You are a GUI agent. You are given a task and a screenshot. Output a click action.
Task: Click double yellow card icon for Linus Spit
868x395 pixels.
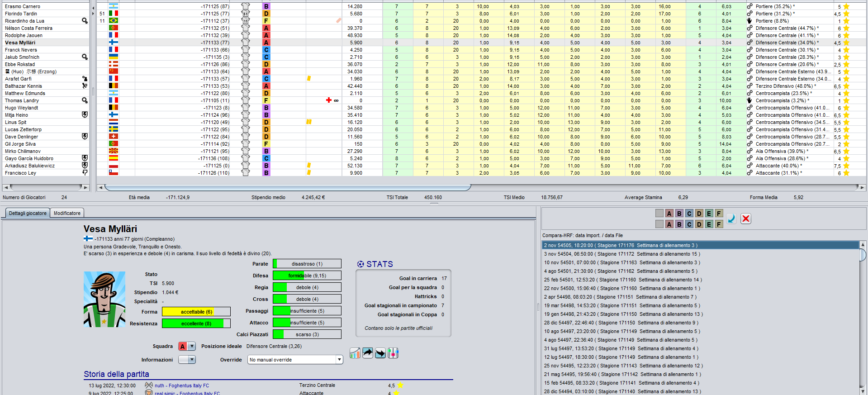pyautogui.click(x=309, y=122)
